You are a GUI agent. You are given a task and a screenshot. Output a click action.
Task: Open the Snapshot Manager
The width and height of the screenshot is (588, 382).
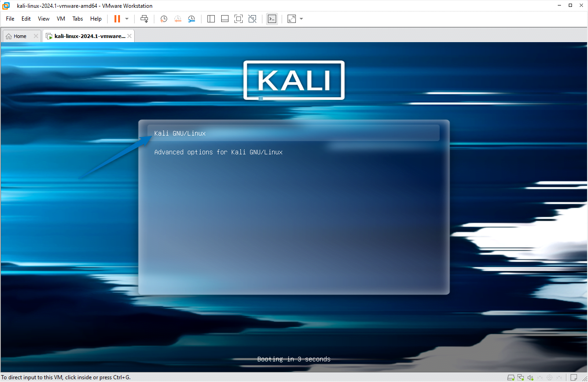click(x=191, y=19)
